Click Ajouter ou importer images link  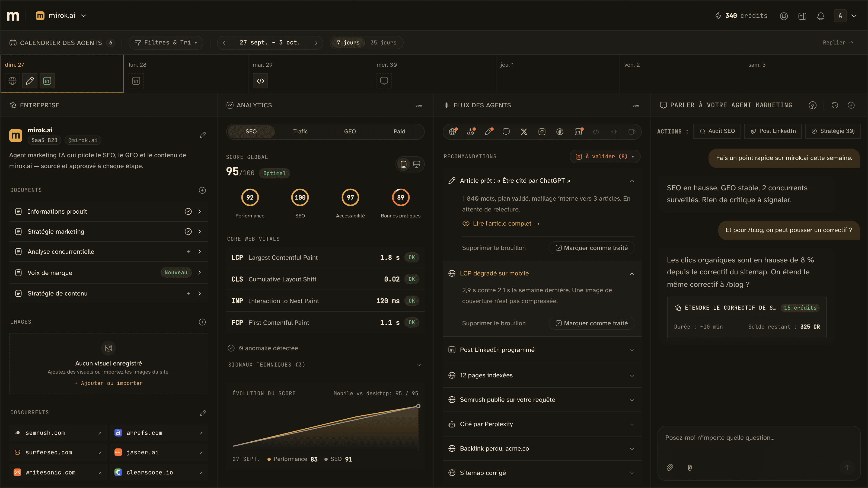[108, 383]
